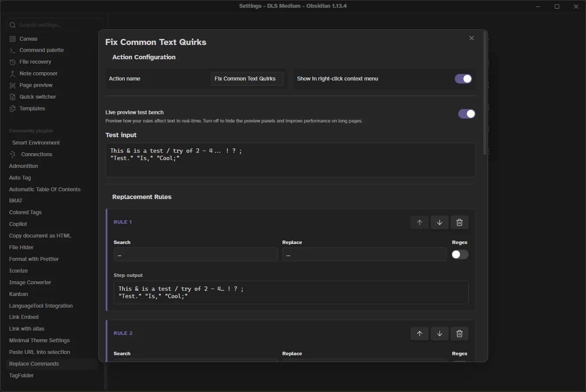Click into the Test input text area
This screenshot has width=586, height=392.
pos(290,160)
